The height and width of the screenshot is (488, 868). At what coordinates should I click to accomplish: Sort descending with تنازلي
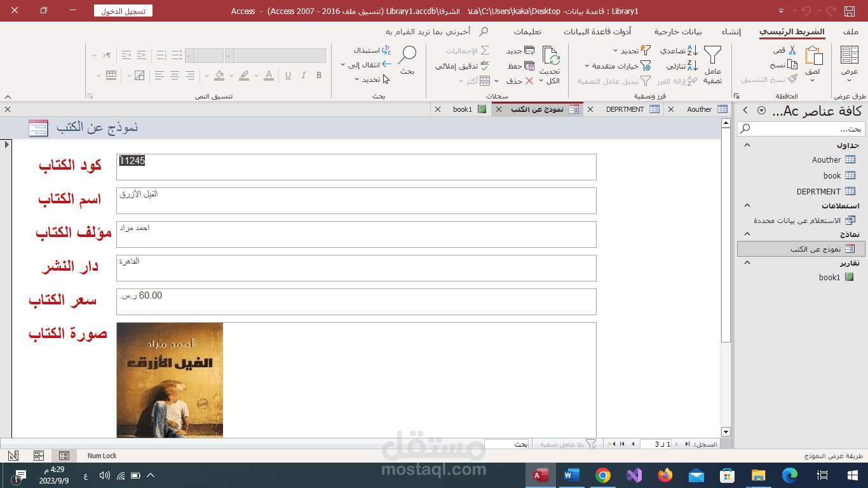(x=682, y=65)
